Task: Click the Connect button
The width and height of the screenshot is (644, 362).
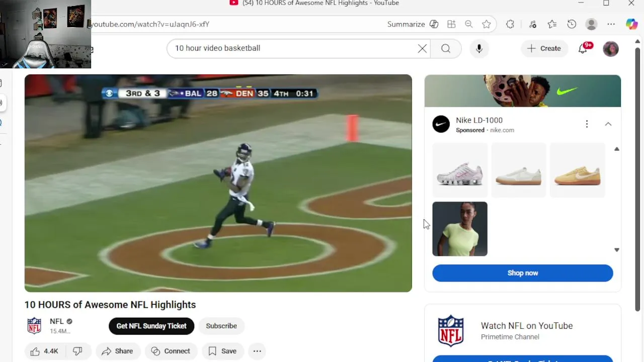Action: (171, 351)
